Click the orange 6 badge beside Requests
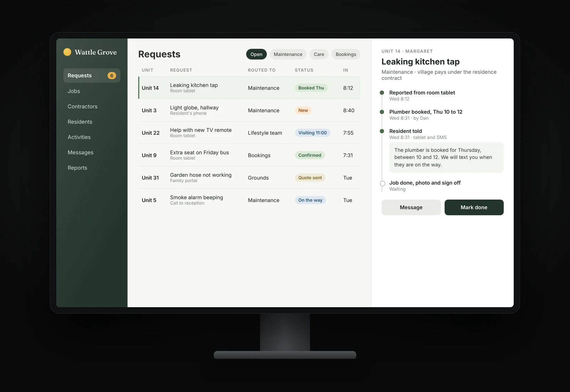570x392 pixels. pos(112,76)
